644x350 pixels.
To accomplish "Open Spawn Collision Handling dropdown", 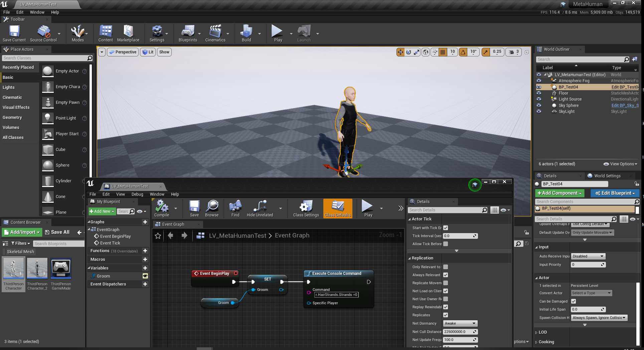I will (599, 318).
